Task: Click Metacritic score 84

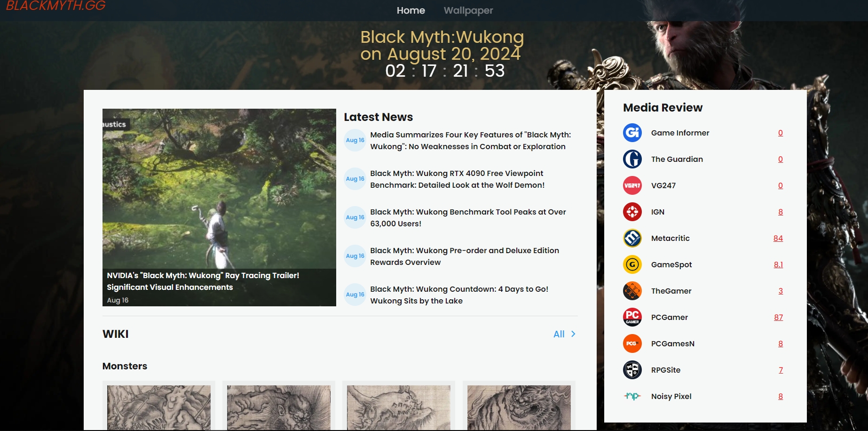Action: 778,238
